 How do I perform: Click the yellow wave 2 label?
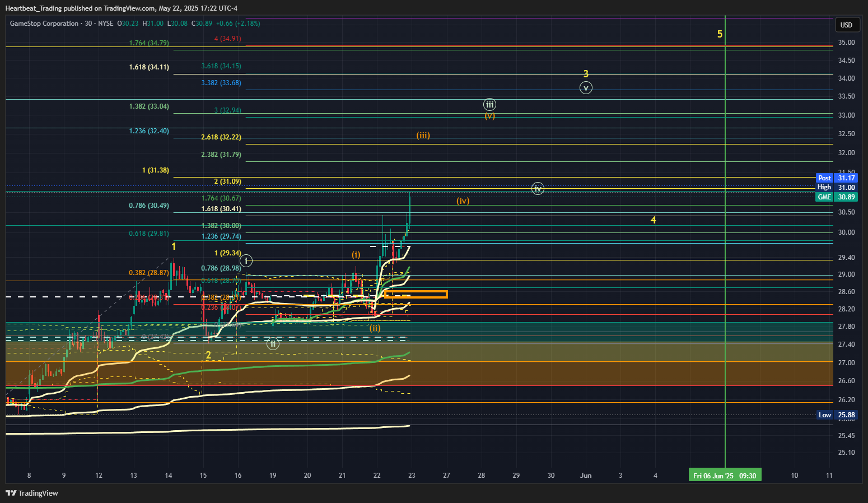click(208, 355)
